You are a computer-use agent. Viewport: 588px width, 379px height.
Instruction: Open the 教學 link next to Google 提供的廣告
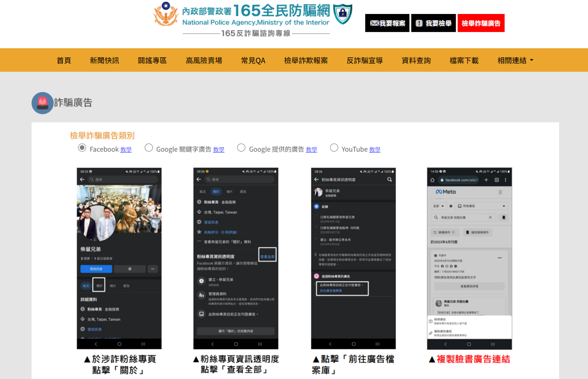pos(312,149)
